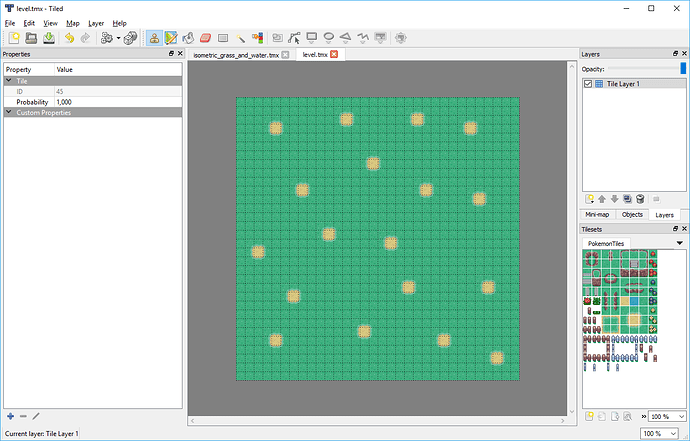This screenshot has width=690, height=441.
Task: Click the Raise Layer up arrow
Action: (x=602, y=199)
